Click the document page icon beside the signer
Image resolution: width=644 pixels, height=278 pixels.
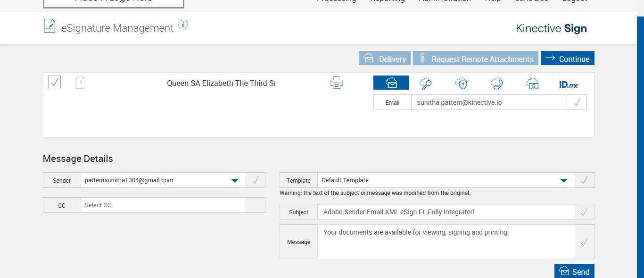(80, 83)
